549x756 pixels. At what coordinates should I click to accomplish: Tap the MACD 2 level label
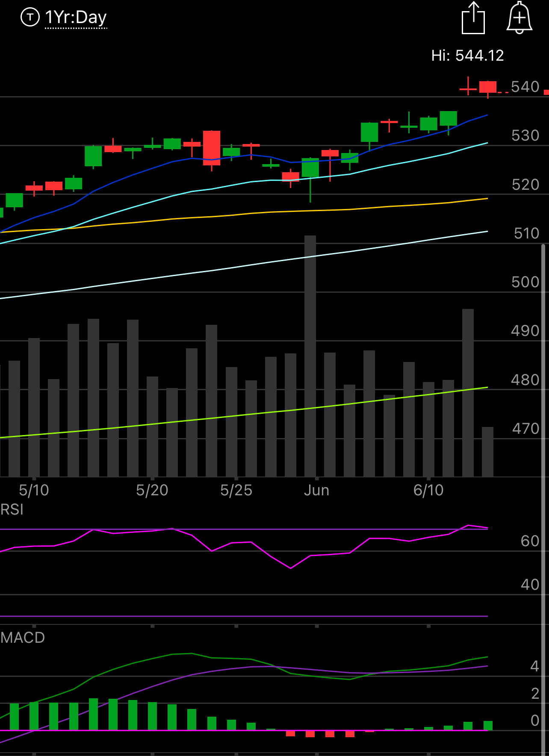click(x=535, y=694)
